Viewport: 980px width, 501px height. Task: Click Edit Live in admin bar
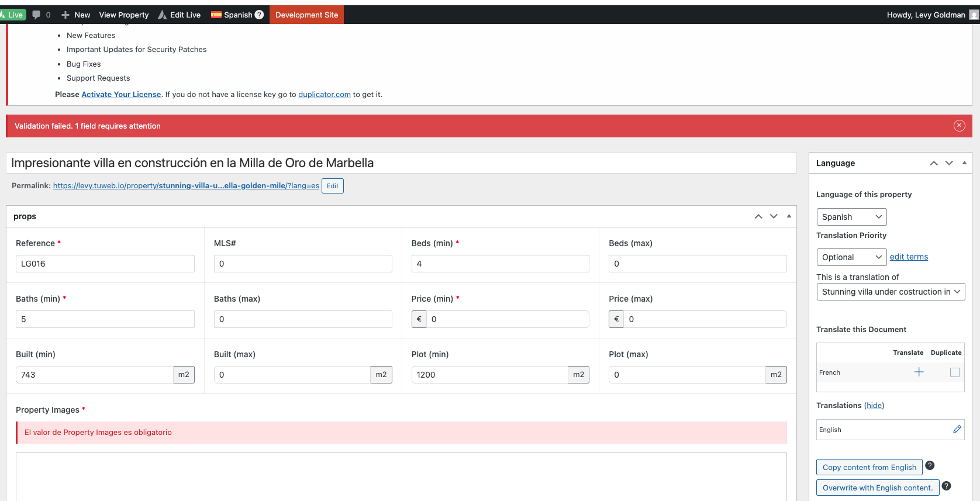(180, 15)
